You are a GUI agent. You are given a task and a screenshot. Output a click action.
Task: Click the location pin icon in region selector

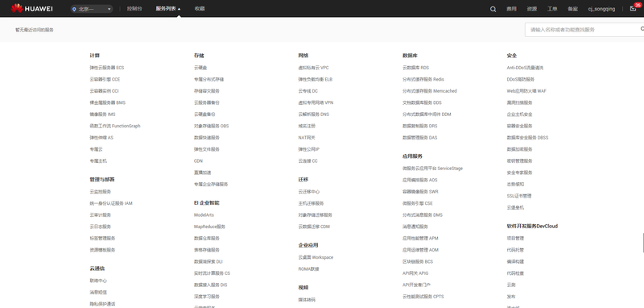(74, 9)
